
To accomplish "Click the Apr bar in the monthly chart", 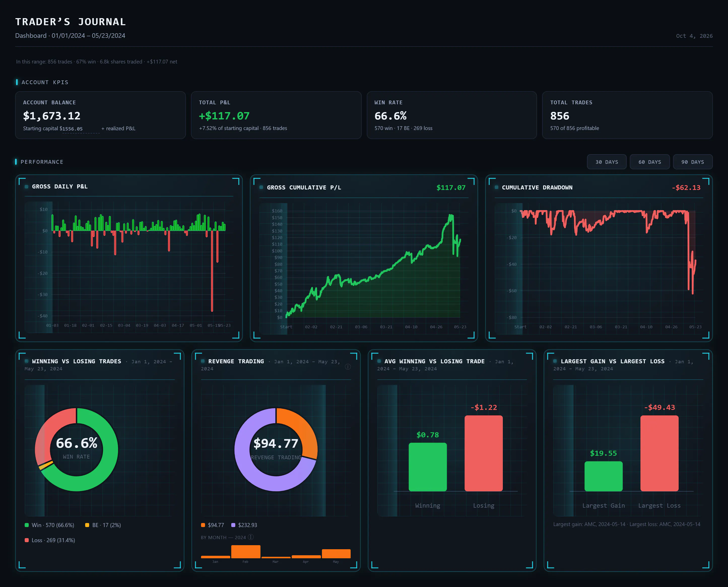I will tap(306, 557).
